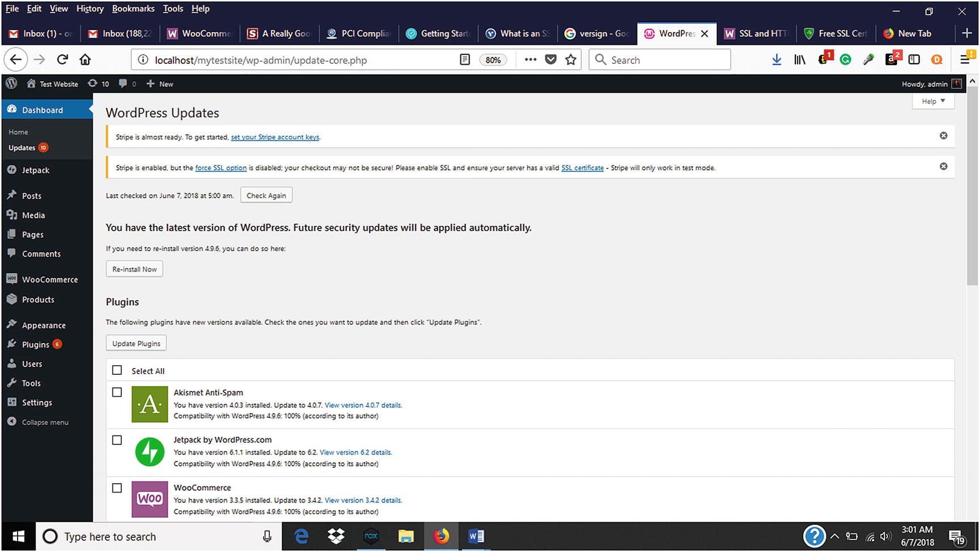Image resolution: width=980 pixels, height=552 pixels.
Task: Open the page actions three-dot menu
Action: tap(530, 60)
